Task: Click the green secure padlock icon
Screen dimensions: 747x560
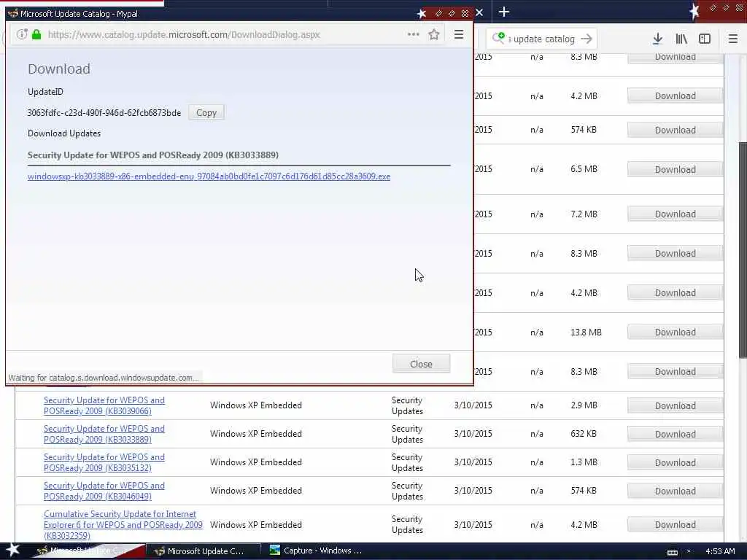Action: [x=36, y=34]
